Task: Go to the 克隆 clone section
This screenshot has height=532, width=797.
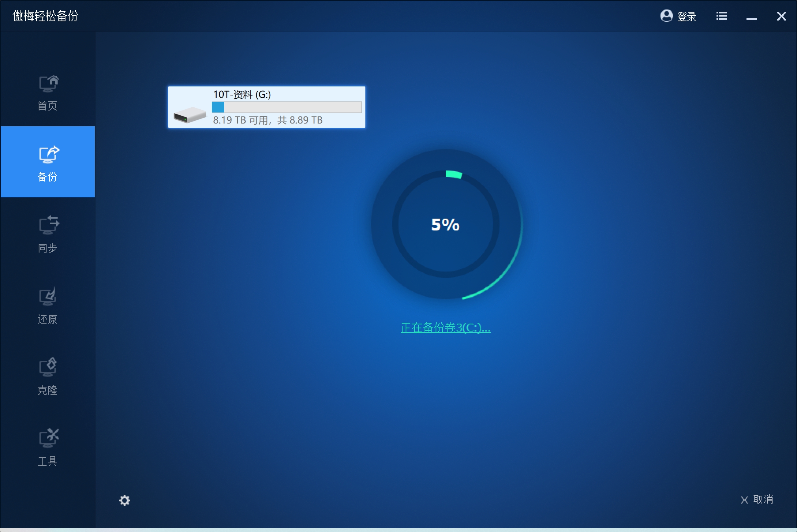Action: [x=47, y=376]
